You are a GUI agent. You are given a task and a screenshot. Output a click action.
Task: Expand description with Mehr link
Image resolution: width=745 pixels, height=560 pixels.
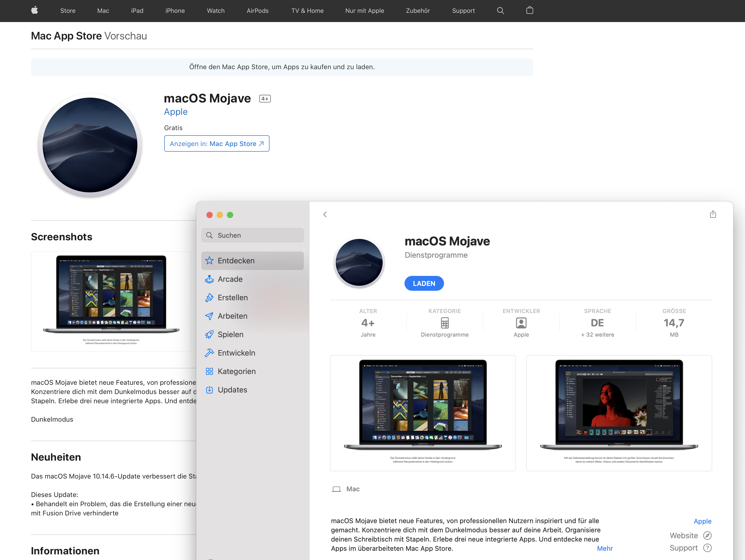(605, 548)
